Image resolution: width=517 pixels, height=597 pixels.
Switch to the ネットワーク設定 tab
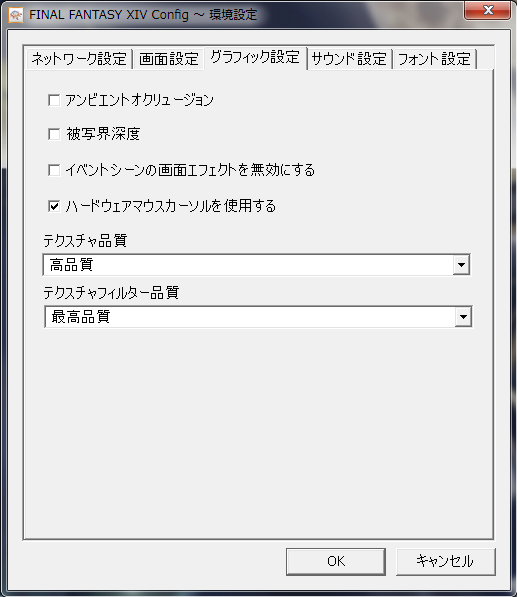coord(79,59)
